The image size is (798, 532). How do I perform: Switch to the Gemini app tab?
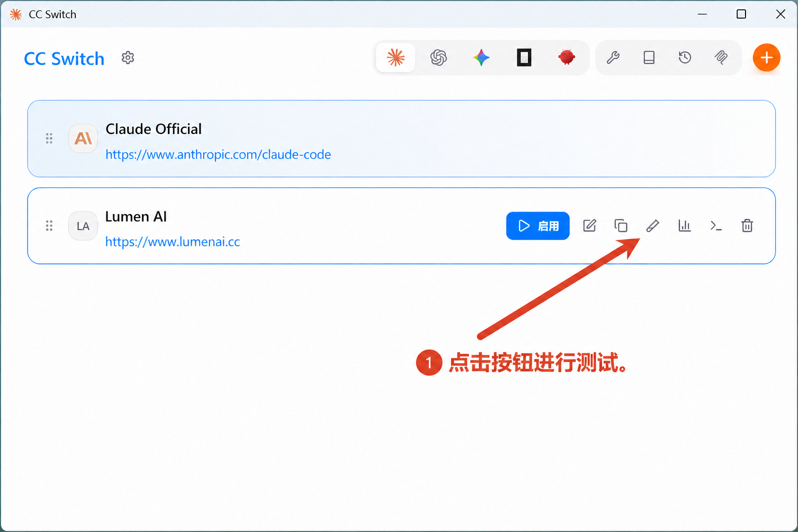click(481, 57)
